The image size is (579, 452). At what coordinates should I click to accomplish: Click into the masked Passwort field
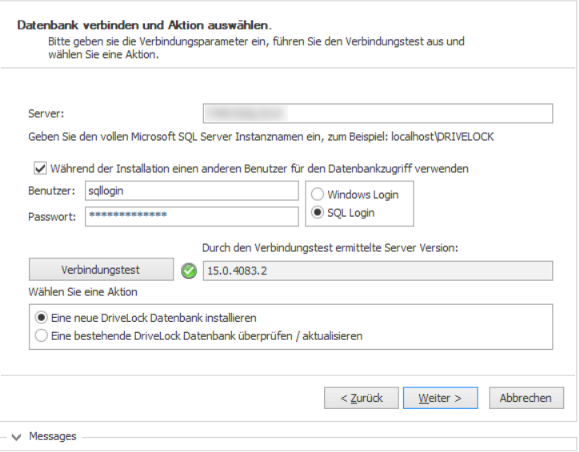[x=192, y=216]
